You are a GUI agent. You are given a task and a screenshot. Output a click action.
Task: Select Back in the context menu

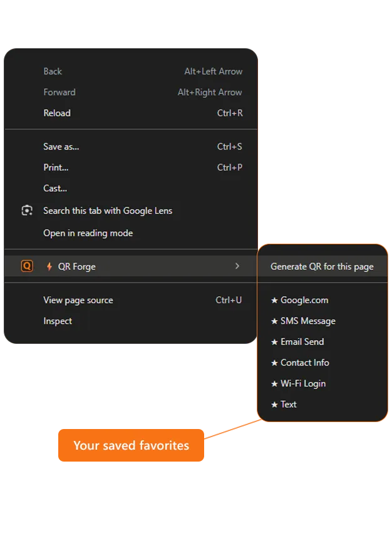point(131,71)
